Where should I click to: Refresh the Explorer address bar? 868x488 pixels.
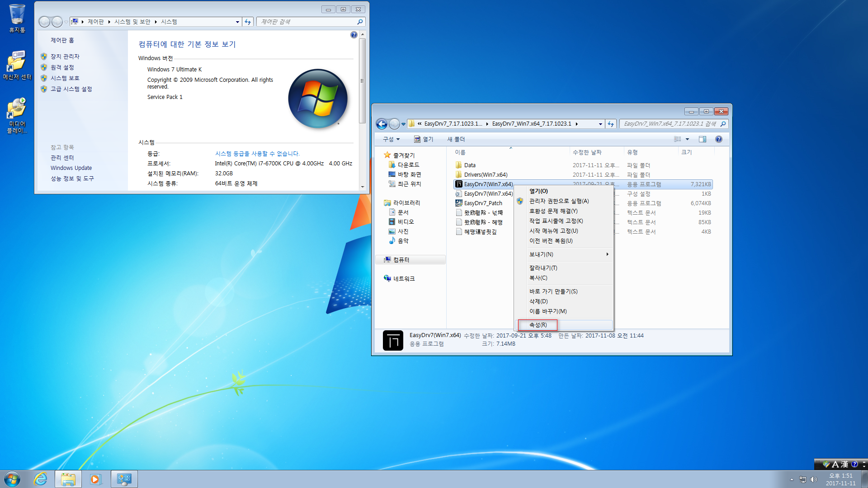[611, 124]
